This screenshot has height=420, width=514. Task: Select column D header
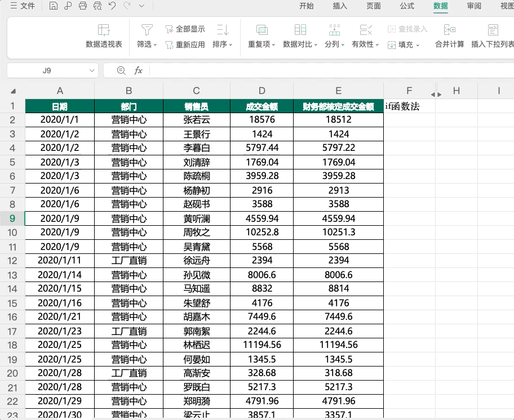click(262, 91)
